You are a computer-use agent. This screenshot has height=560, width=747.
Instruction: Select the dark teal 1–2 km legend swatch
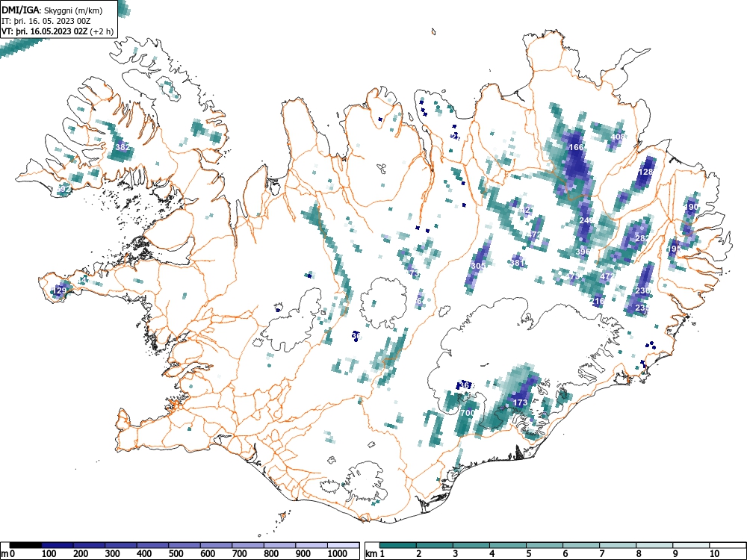tap(398, 545)
